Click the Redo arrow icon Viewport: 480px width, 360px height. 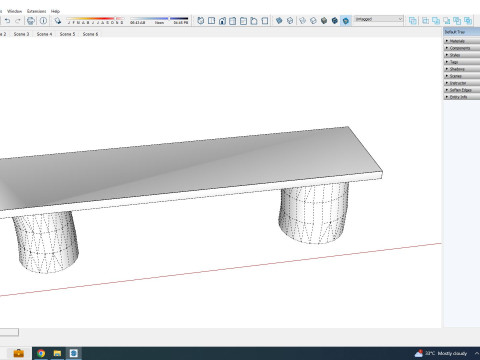click(18, 21)
